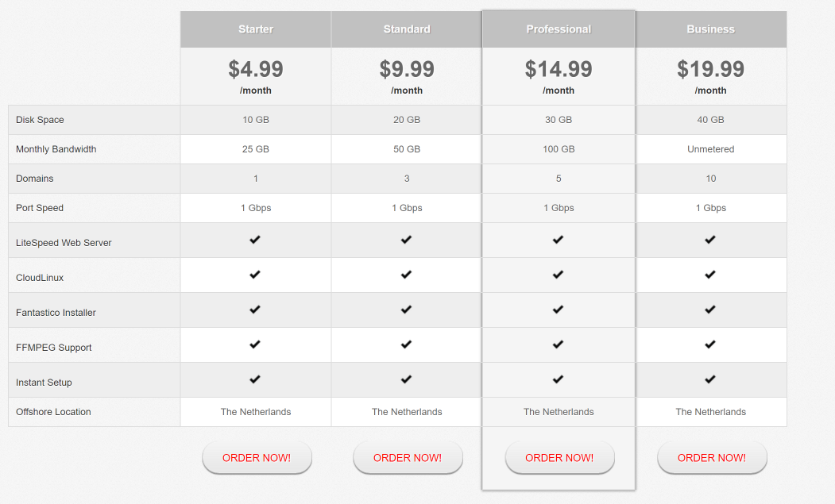Click the Unmetered bandwidth cell for Business

click(710, 148)
